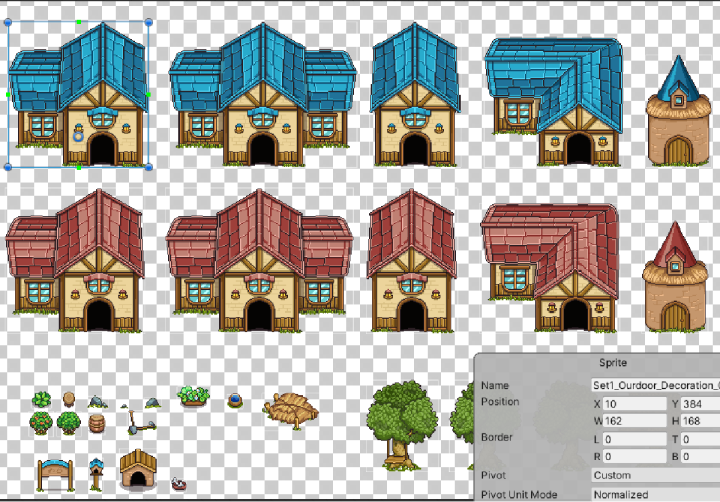The width and height of the screenshot is (720, 502).
Task: Click the Position X field showing 10
Action: click(631, 403)
